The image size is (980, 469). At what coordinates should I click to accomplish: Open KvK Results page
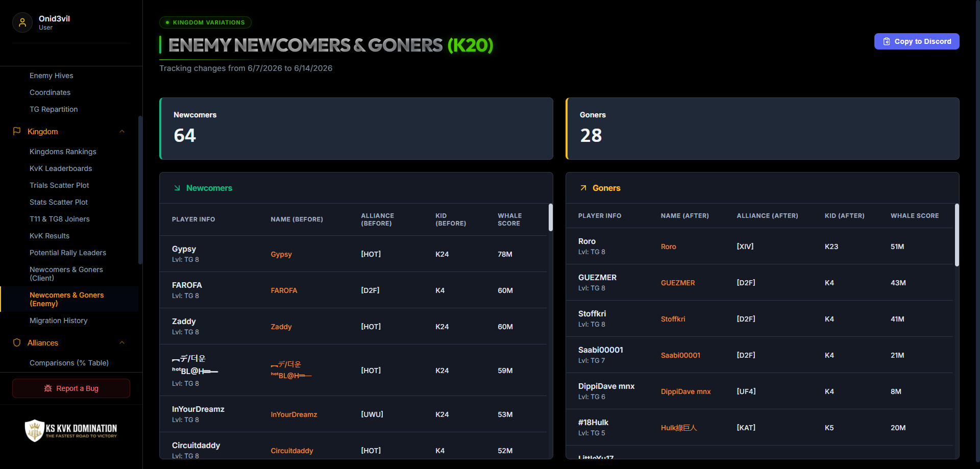[x=50, y=236]
